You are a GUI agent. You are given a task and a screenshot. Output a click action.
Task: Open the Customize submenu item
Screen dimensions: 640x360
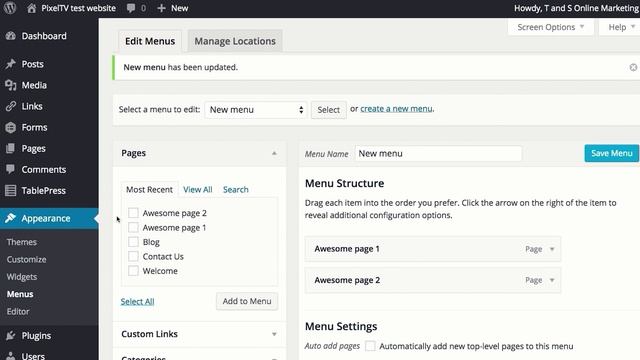tap(27, 259)
